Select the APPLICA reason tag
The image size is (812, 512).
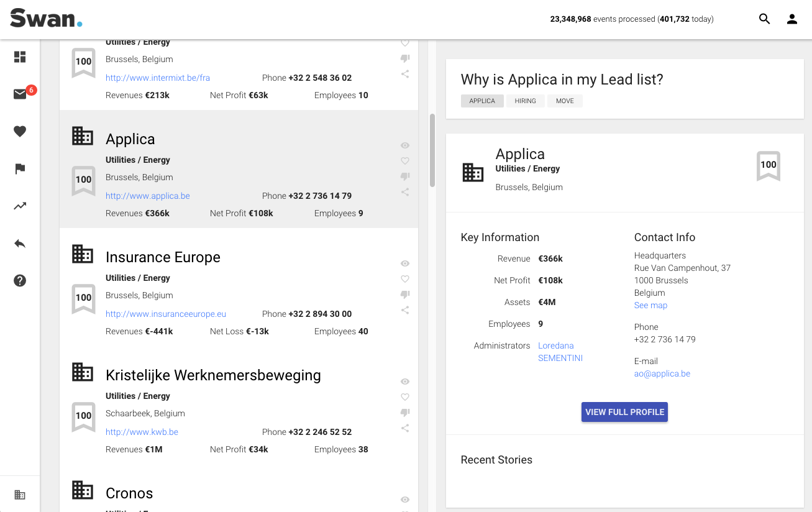tap(482, 101)
